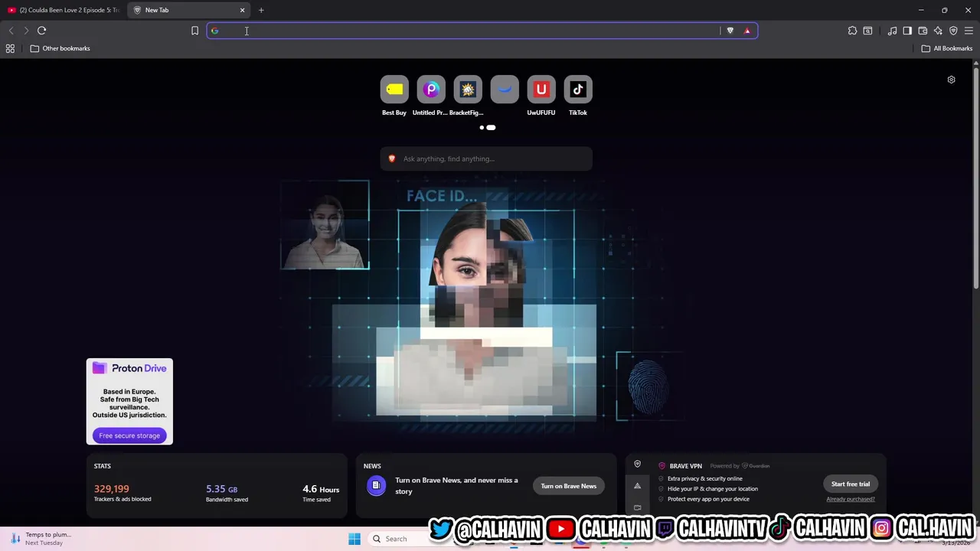Bookmark this tab with bookmark icon
Image resolution: width=980 pixels, height=551 pixels.
(194, 31)
